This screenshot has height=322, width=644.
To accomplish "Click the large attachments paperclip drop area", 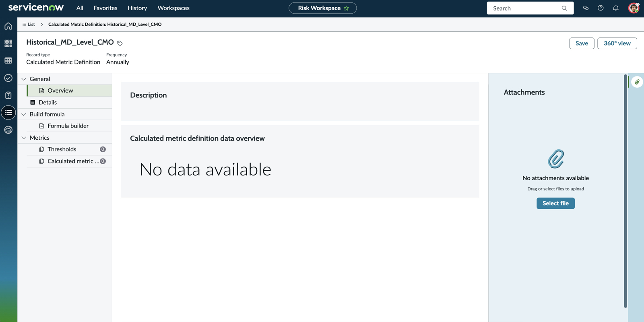I will click(555, 159).
